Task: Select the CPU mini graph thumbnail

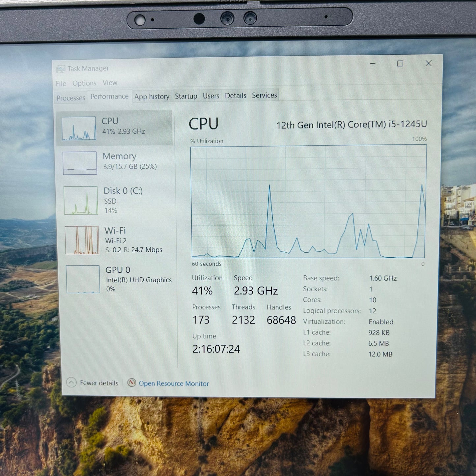Action: click(79, 128)
